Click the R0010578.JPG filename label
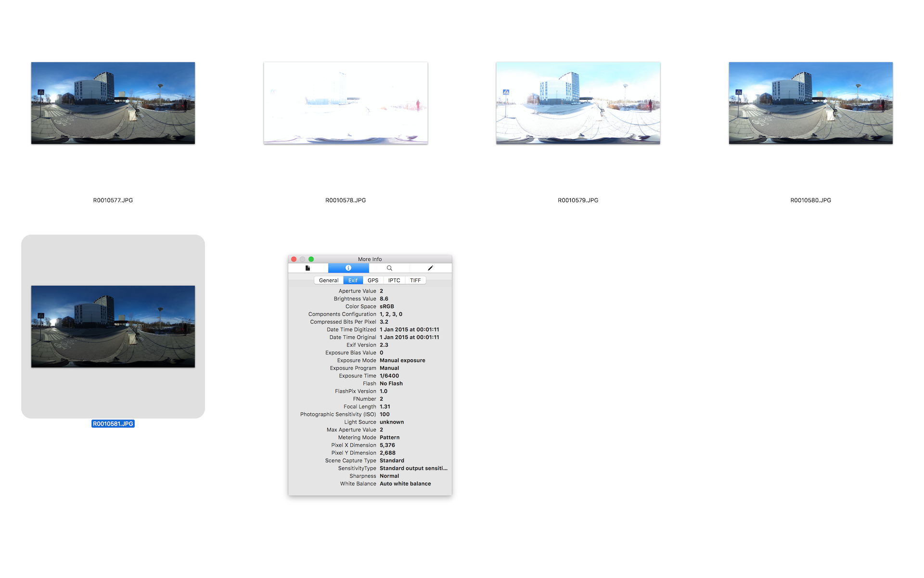This screenshot has width=924, height=578. [346, 200]
